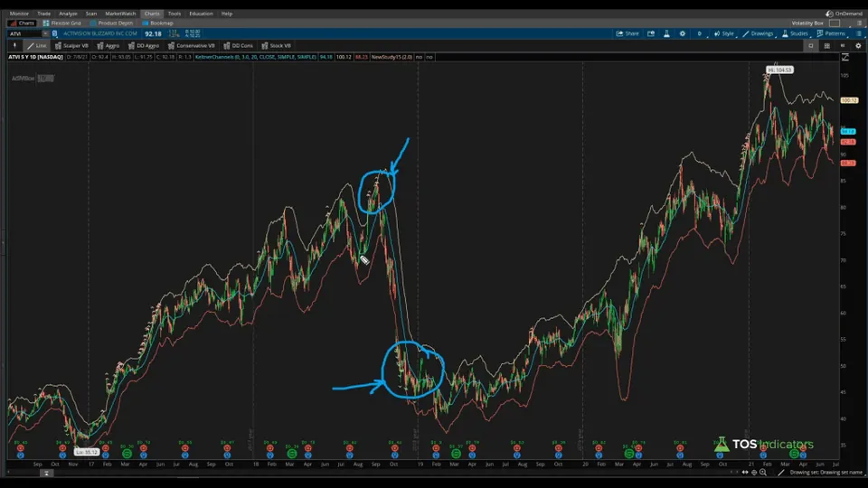
Task: Open the Volatility Box workspace dropdown
Action: click(816, 23)
